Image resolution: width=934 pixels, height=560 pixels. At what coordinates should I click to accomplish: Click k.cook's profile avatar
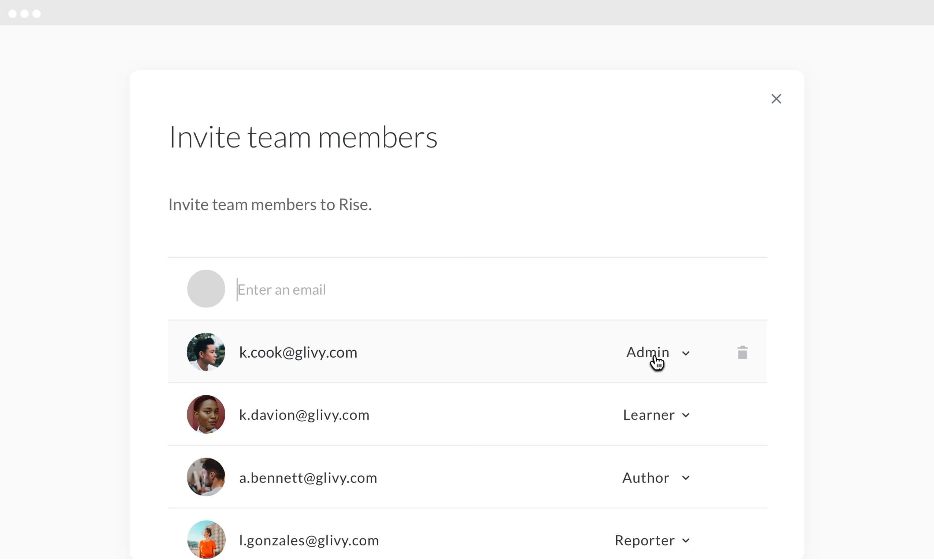(x=206, y=352)
